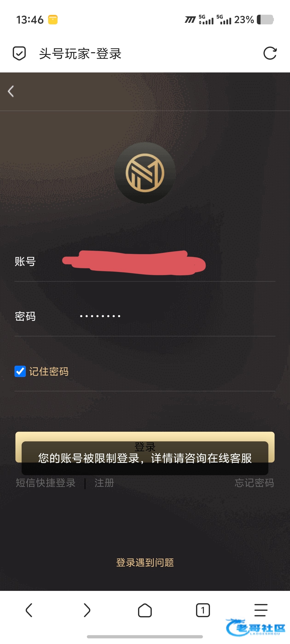This screenshot has height=644, width=290.
Task: Tap the yellow notification icon in status bar
Action: point(53,20)
